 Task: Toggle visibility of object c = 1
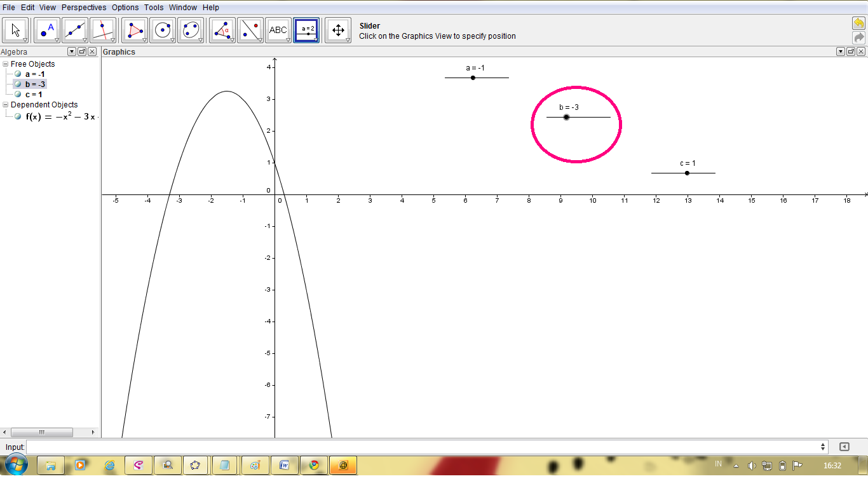[18, 94]
